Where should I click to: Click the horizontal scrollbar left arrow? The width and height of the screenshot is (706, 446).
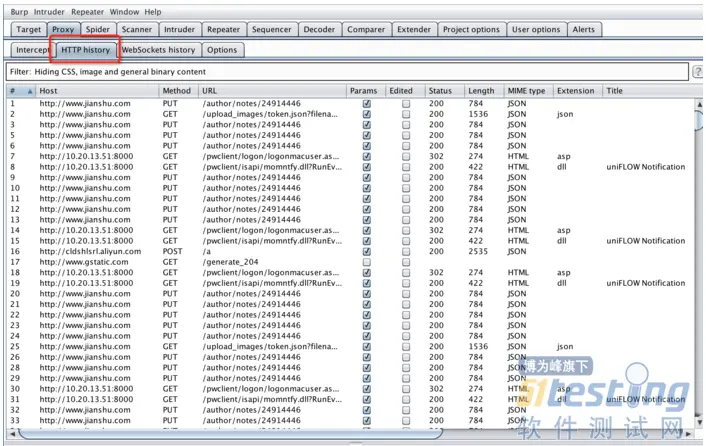(12, 433)
